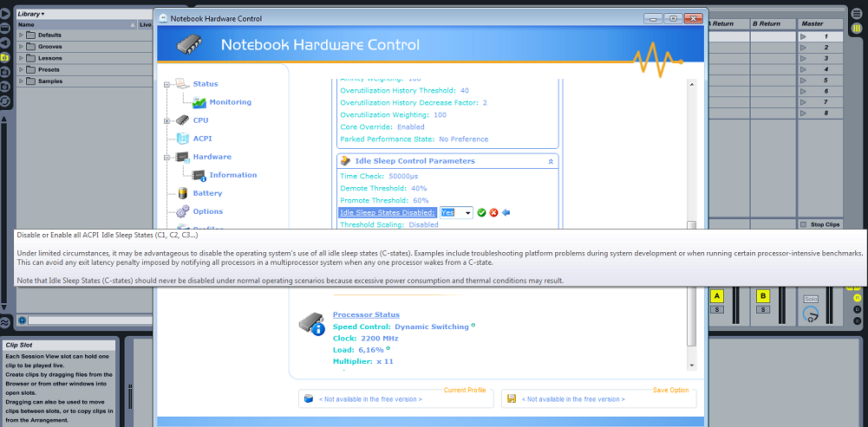Collapse Idle Sleep Control Parameters section
Viewport: 868px width, 427px height.
point(551,161)
